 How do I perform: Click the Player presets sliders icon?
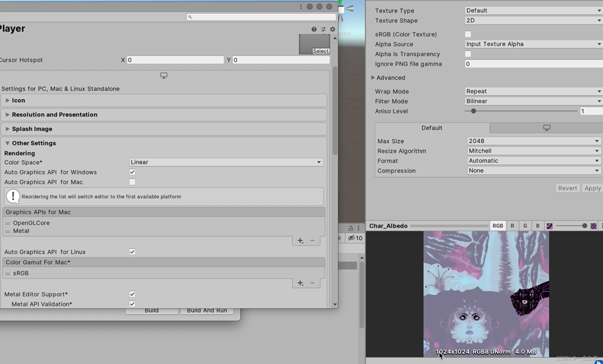323,29
